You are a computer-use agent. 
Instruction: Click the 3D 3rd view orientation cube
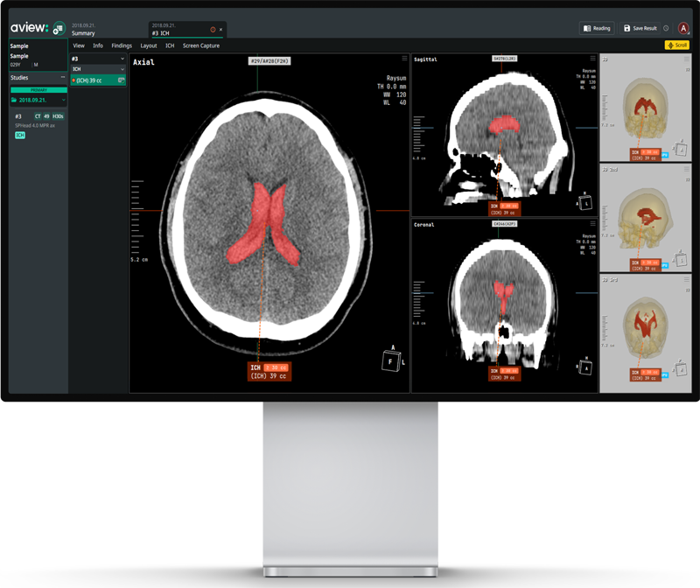(x=681, y=369)
